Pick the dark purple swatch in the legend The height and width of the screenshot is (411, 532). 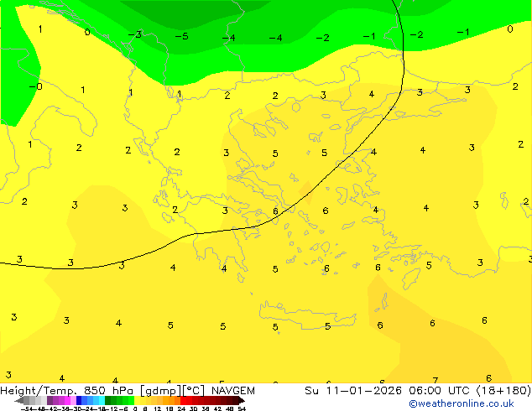coord(50,400)
